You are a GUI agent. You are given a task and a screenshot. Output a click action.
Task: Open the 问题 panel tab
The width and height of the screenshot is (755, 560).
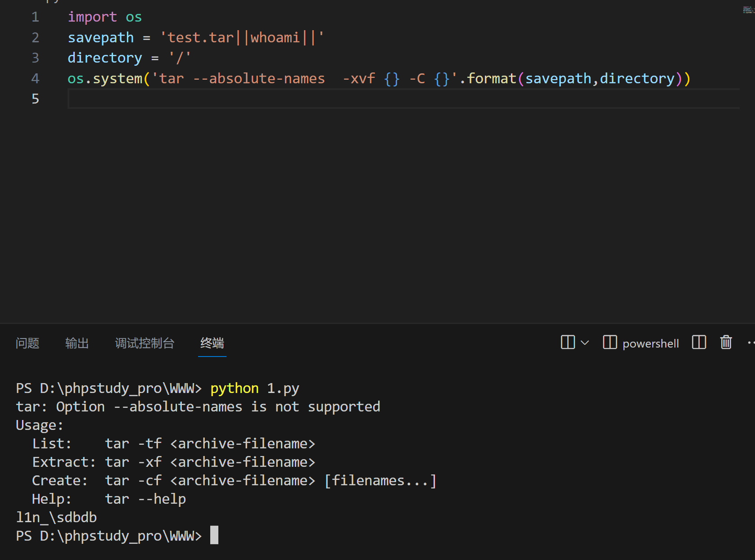click(27, 343)
